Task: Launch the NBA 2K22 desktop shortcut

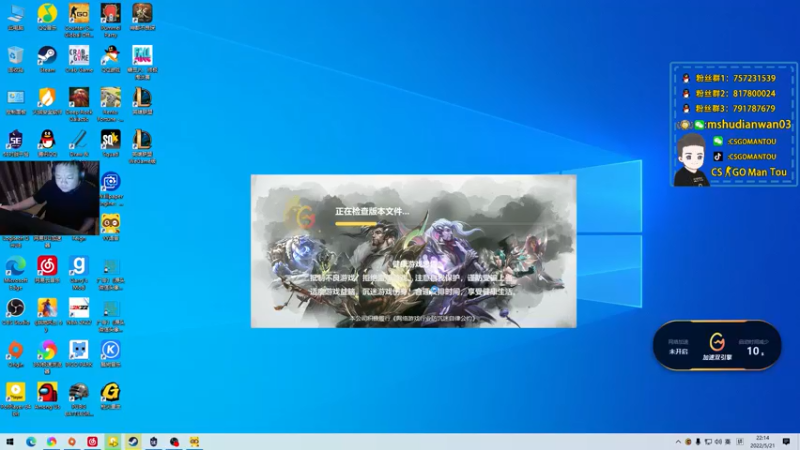Action: (x=79, y=312)
